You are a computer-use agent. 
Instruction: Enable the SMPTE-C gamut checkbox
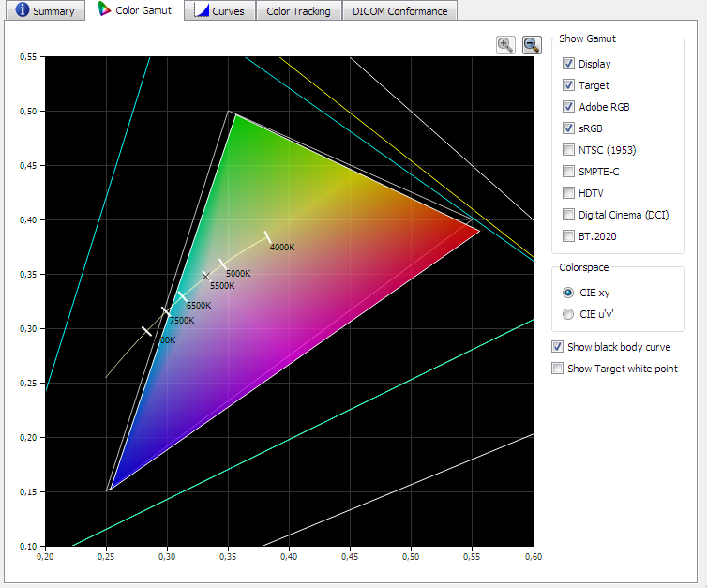568,172
